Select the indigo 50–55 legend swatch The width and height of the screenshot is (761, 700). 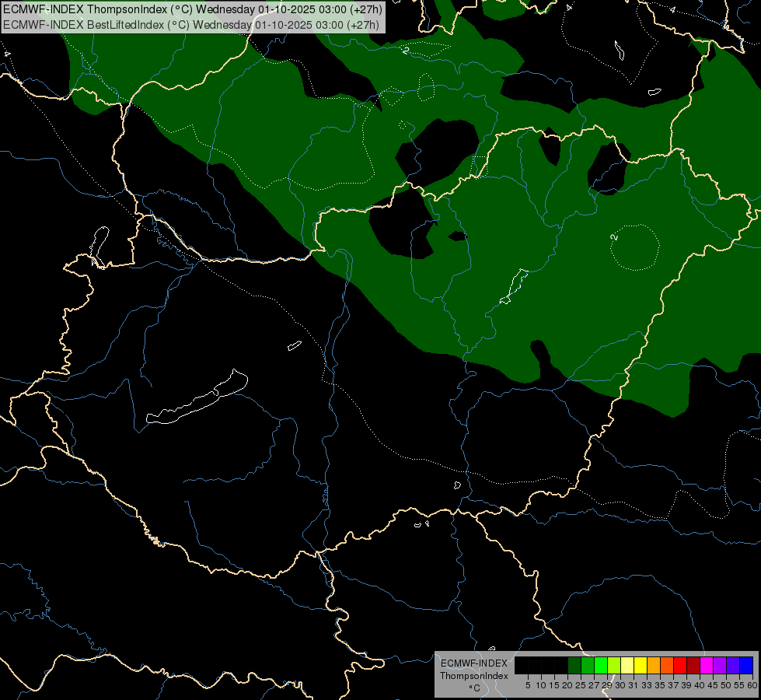733,665
